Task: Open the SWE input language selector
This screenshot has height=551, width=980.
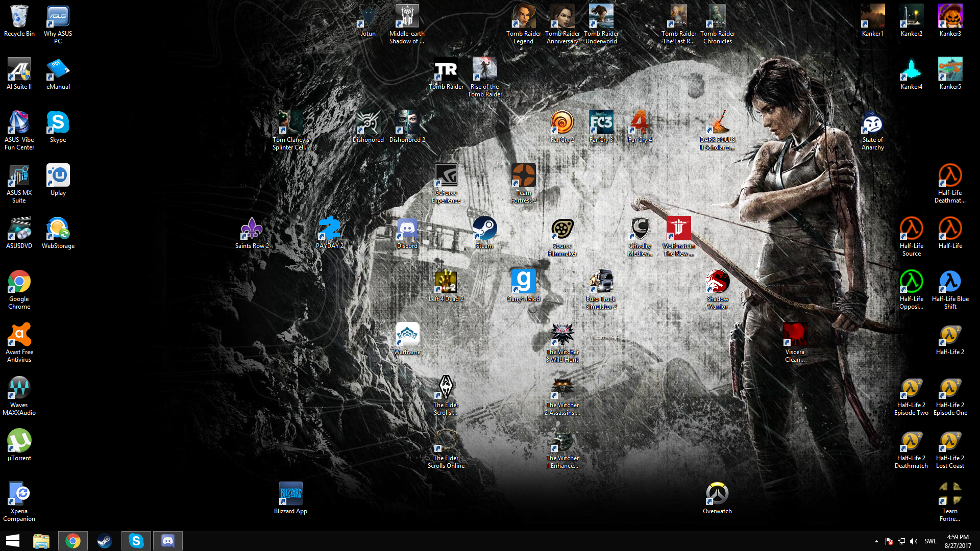Action: [x=930, y=541]
